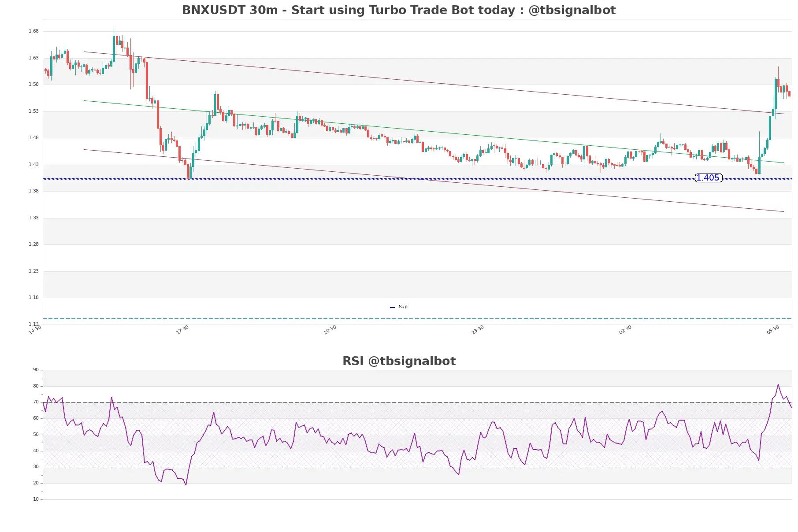Click the 1.48 price axis label
This screenshot has width=798, height=532.
point(33,137)
